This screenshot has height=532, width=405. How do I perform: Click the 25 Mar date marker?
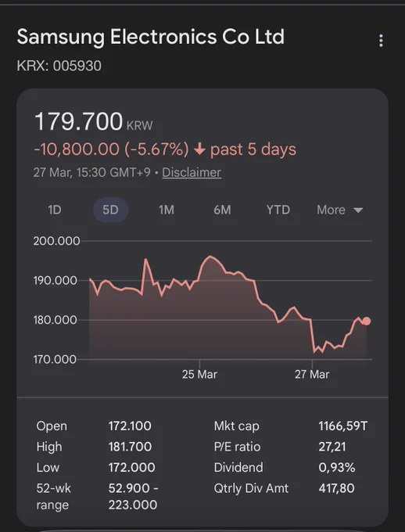click(199, 374)
